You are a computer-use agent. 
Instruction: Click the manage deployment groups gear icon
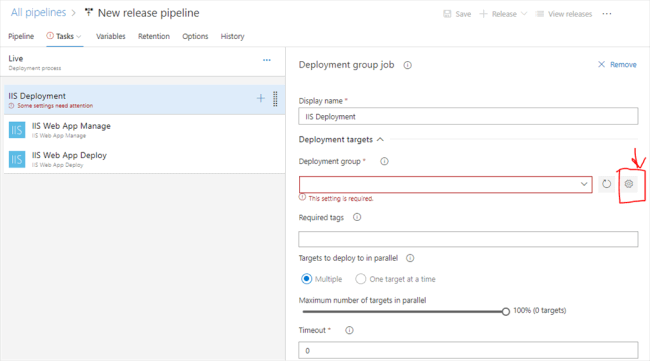pyautogui.click(x=628, y=184)
